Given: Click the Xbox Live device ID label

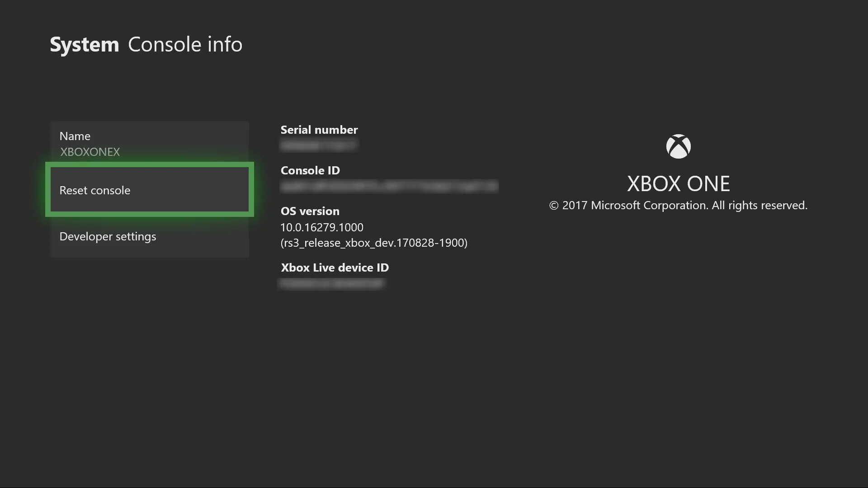Looking at the screenshot, I should [x=335, y=267].
